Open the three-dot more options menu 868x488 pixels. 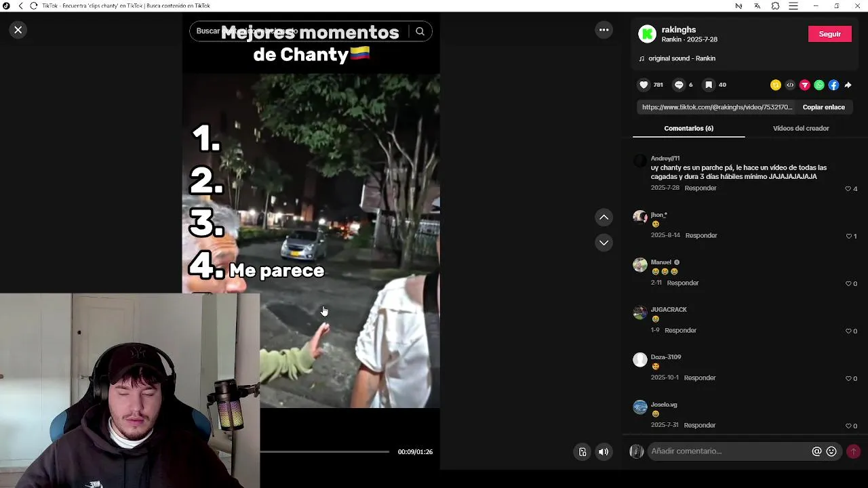point(604,30)
